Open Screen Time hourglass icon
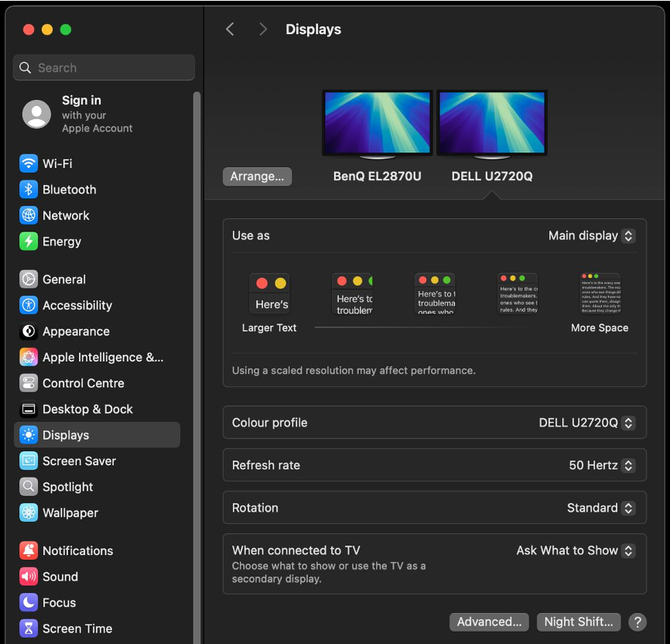 click(x=29, y=629)
